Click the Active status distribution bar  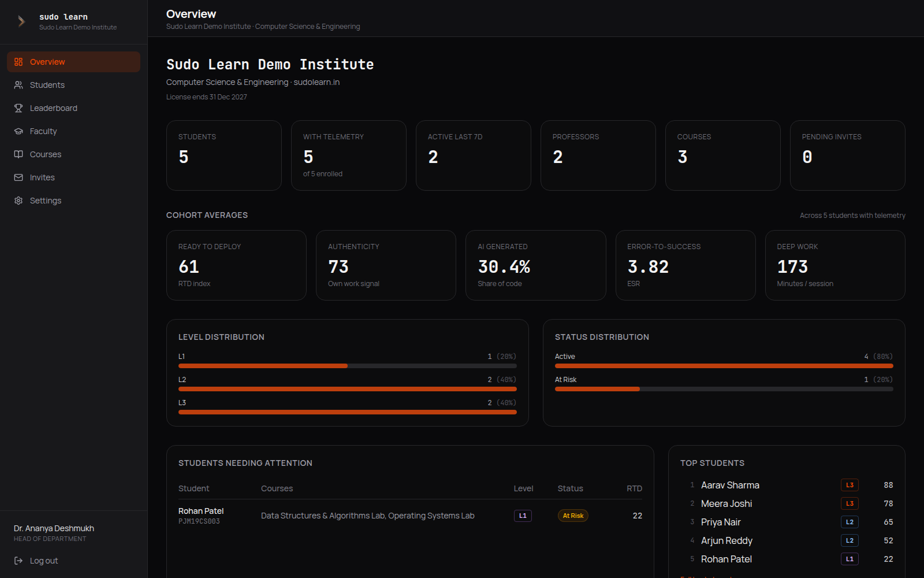click(x=724, y=366)
